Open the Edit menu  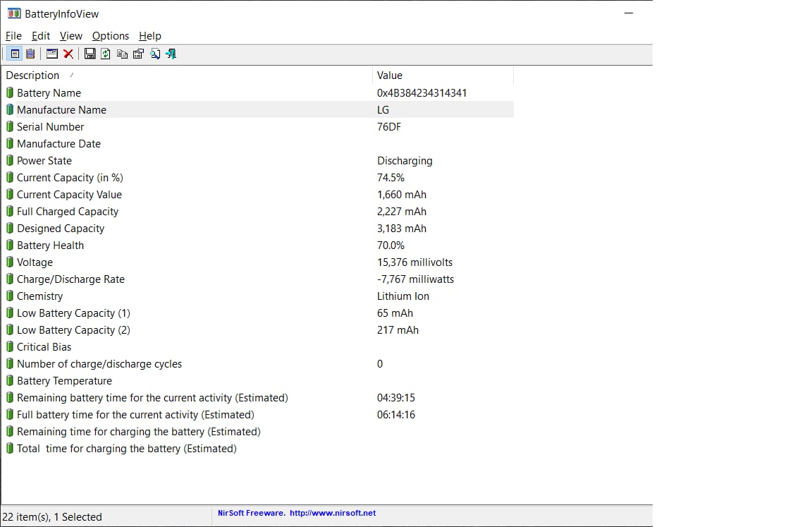pos(41,36)
